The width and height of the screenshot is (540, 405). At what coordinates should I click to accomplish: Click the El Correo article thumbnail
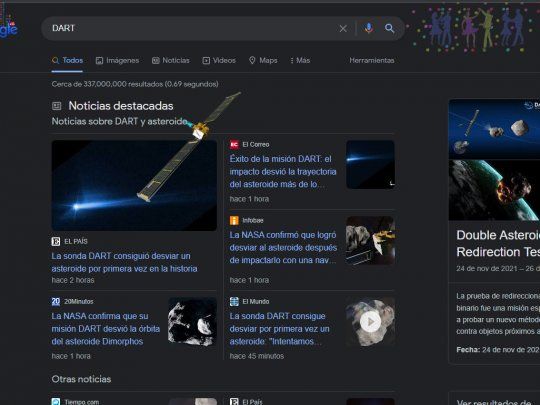click(370, 165)
